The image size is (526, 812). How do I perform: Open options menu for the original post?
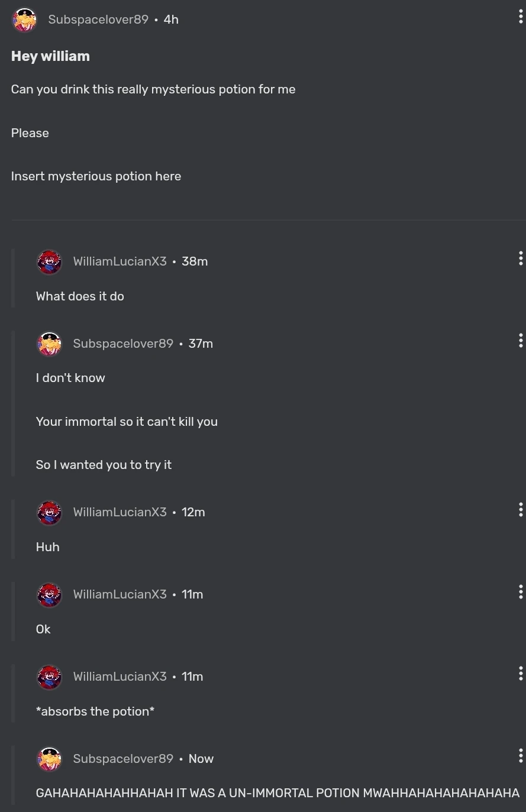click(520, 17)
